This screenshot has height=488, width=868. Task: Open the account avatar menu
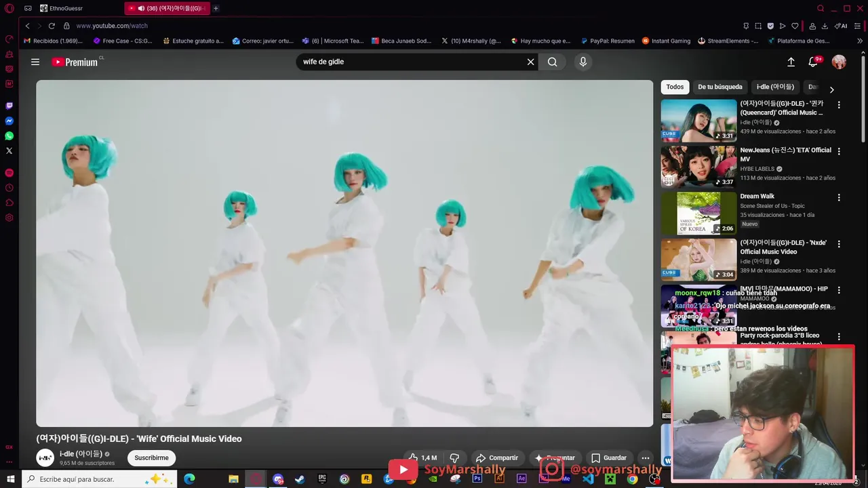[x=839, y=62]
